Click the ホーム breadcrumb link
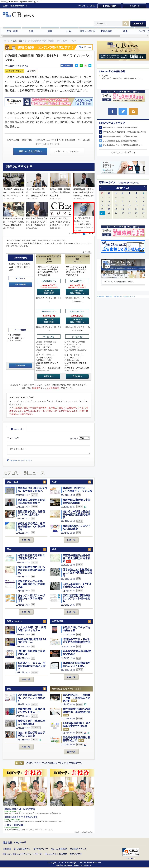Screen dimensions: 149x868 tap(6, 41)
